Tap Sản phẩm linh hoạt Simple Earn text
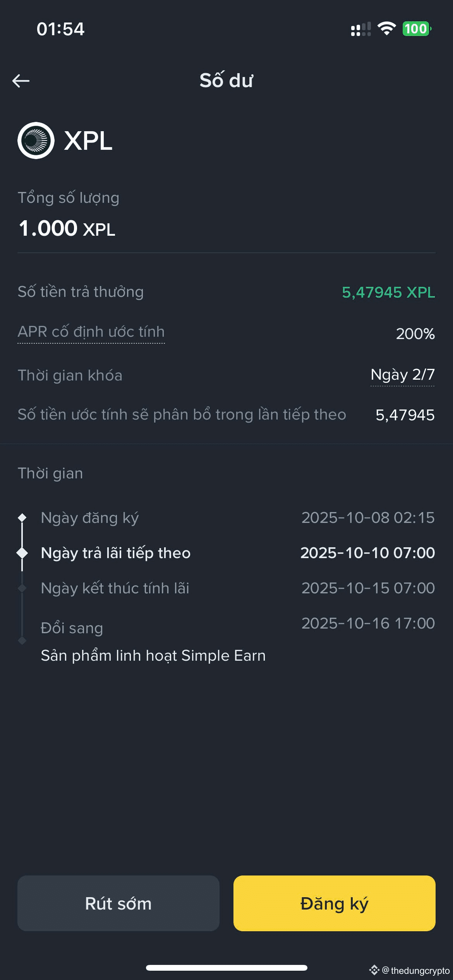The image size is (453, 980). (153, 656)
